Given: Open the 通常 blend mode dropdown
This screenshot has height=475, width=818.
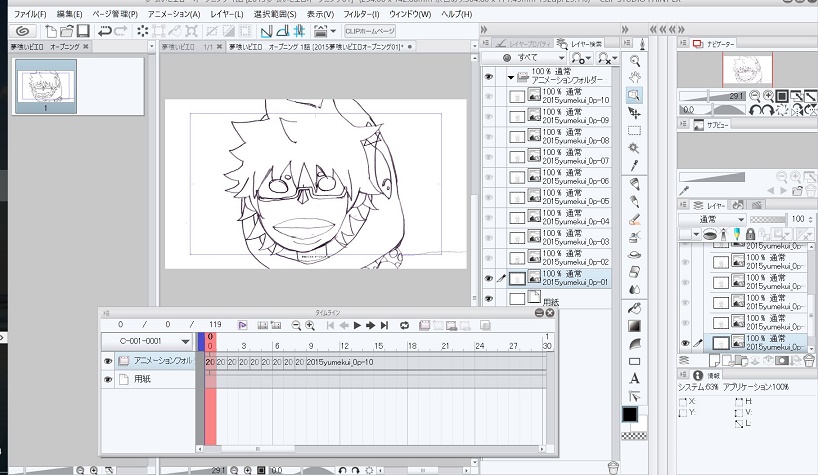Looking at the screenshot, I should 712,218.
